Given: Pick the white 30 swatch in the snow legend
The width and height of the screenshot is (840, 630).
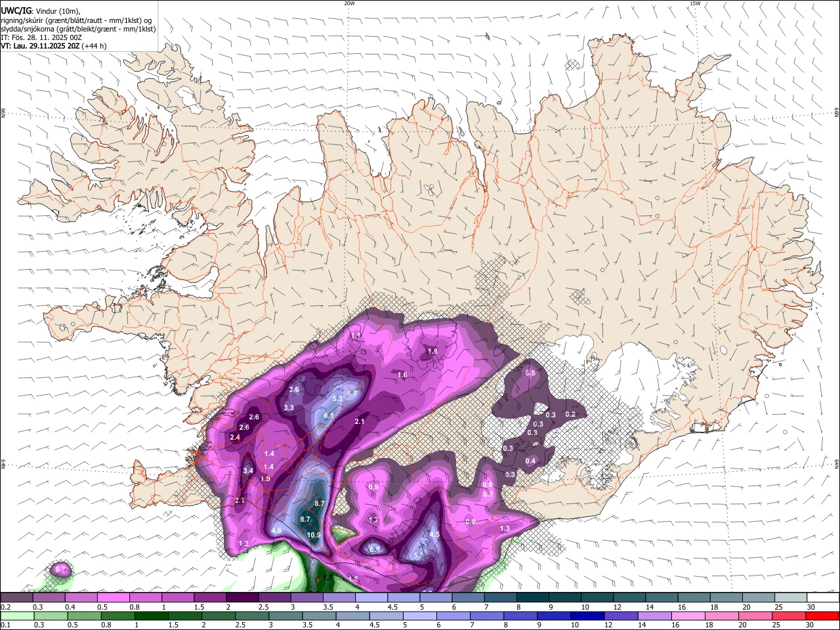Looking at the screenshot, I should 823,597.
